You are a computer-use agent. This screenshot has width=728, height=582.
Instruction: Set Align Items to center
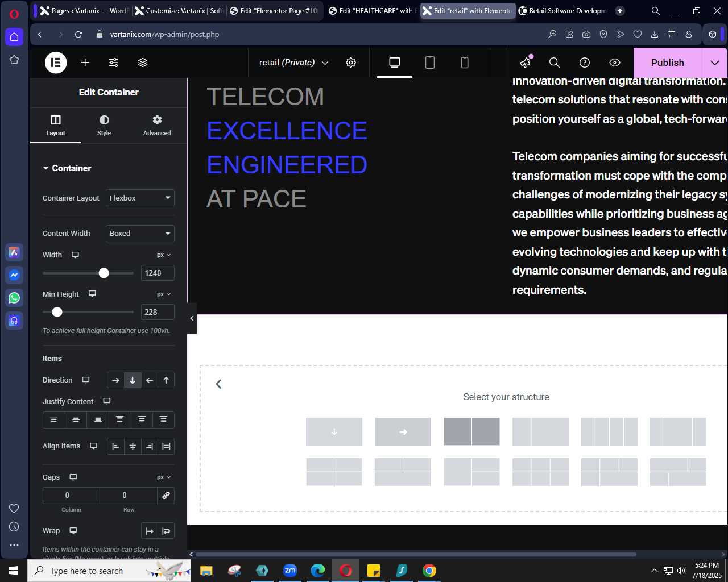point(133,446)
